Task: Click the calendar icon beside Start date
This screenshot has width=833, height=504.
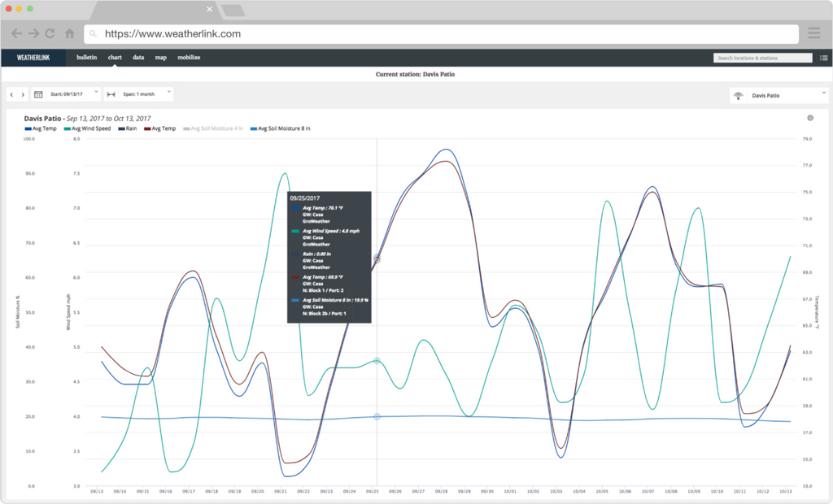Action: point(38,94)
